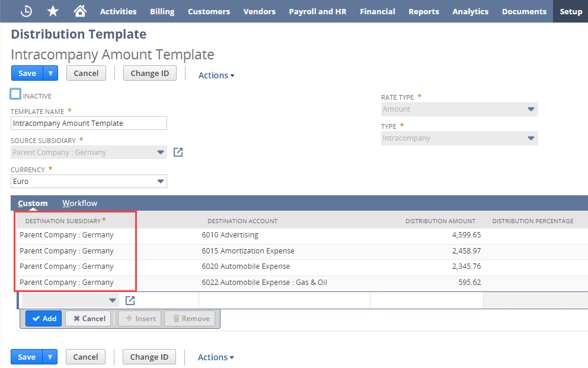The height and width of the screenshot is (368, 588).
Task: Switch to the Custom subtab
Action: tap(33, 203)
